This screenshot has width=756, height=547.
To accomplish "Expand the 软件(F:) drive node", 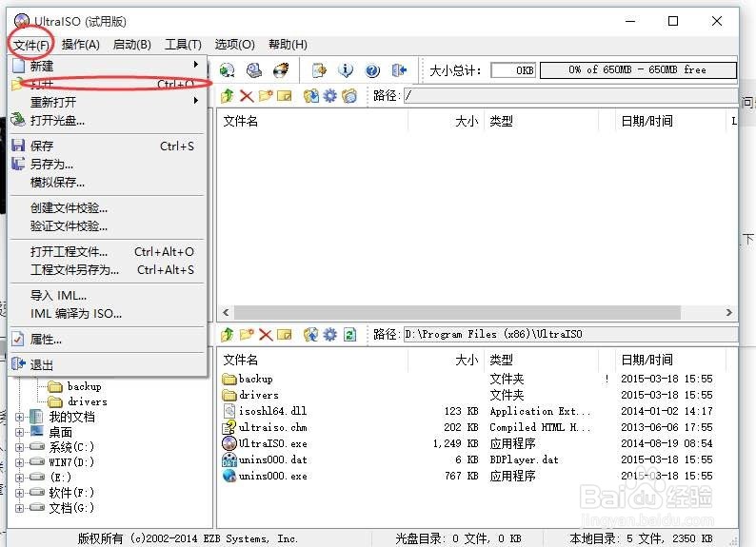I will (19, 493).
